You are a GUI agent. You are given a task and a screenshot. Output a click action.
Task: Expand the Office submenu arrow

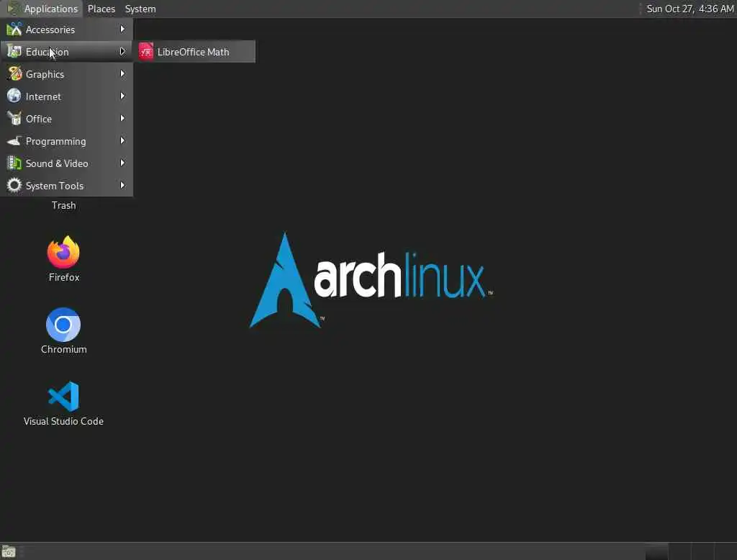pyautogui.click(x=122, y=119)
